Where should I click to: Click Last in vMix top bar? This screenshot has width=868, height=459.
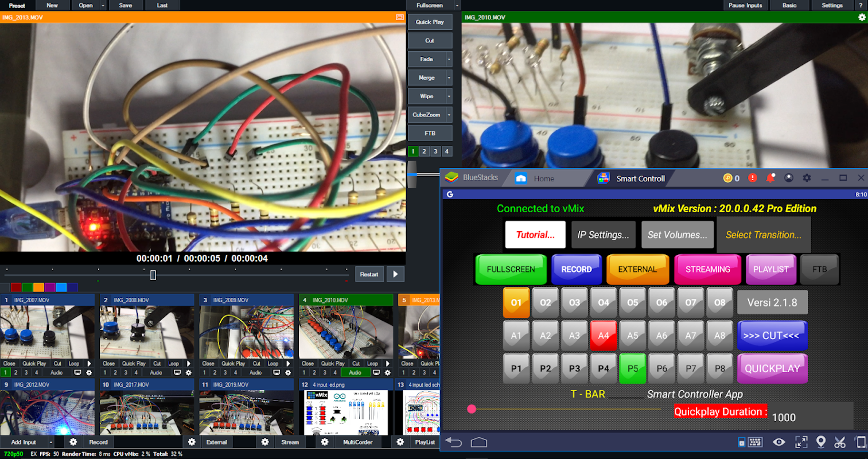coord(162,5)
